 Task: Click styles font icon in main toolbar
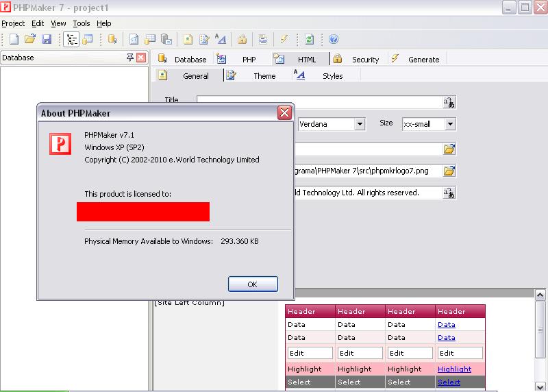pos(221,39)
